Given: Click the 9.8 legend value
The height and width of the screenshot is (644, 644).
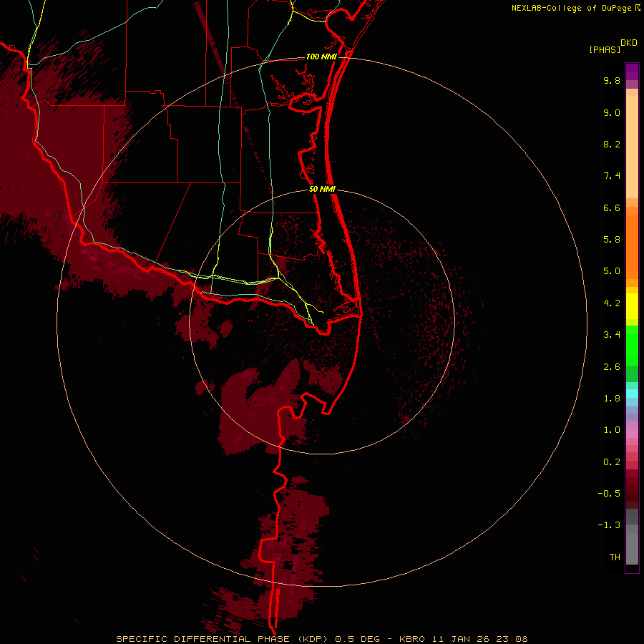Looking at the screenshot, I should click(612, 80).
